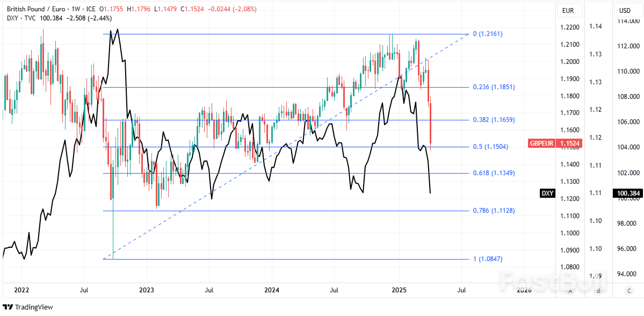The height and width of the screenshot is (316, 644).
Task: Select the "A" price scale button
Action: click(569, 290)
